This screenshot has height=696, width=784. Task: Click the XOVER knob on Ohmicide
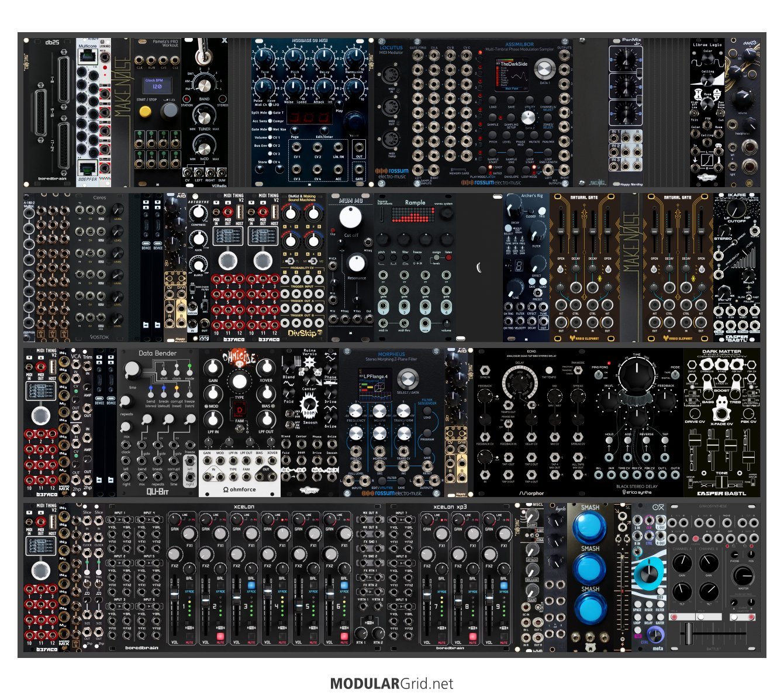[x=265, y=368]
